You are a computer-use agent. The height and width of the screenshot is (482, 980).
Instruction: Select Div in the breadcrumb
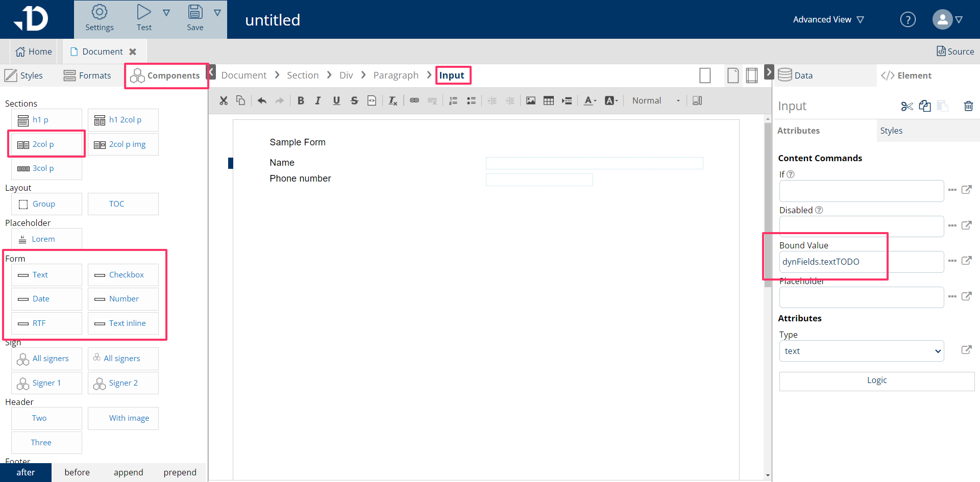coord(346,75)
